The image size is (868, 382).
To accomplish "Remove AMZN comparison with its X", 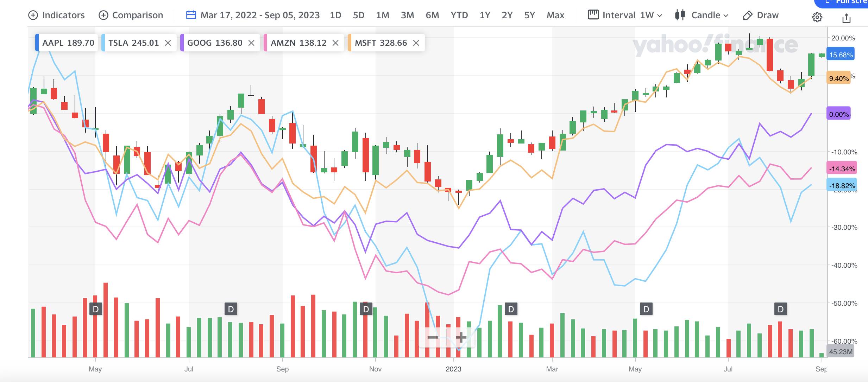I will (335, 43).
